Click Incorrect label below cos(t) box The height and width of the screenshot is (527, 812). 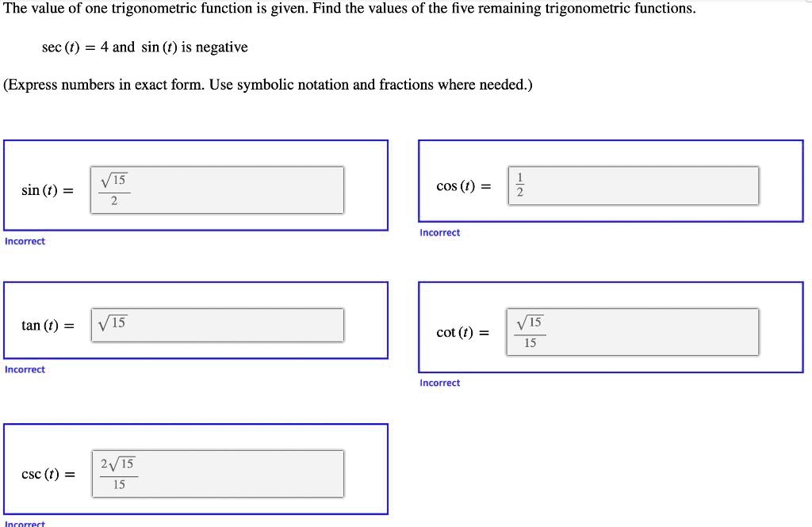pyautogui.click(x=439, y=232)
